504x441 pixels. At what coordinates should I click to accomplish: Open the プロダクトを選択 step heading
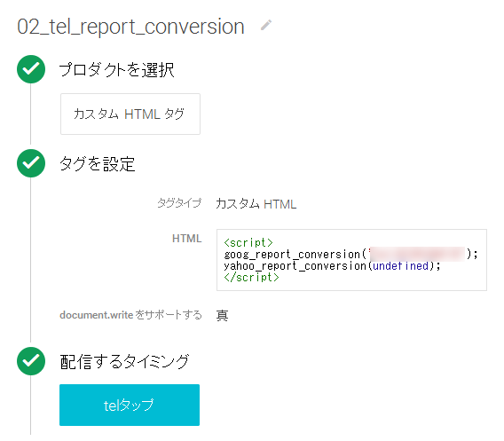tap(116, 70)
